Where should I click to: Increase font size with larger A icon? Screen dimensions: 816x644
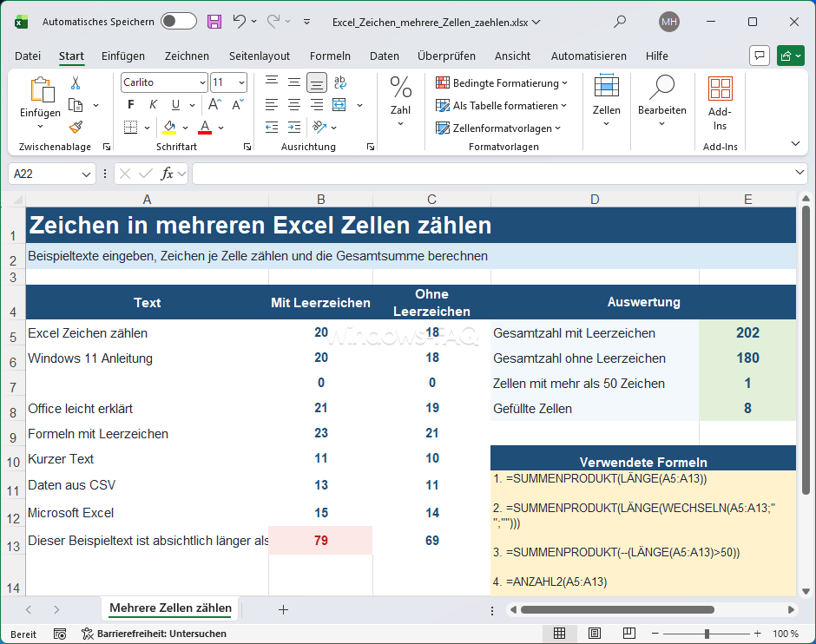[x=214, y=104]
